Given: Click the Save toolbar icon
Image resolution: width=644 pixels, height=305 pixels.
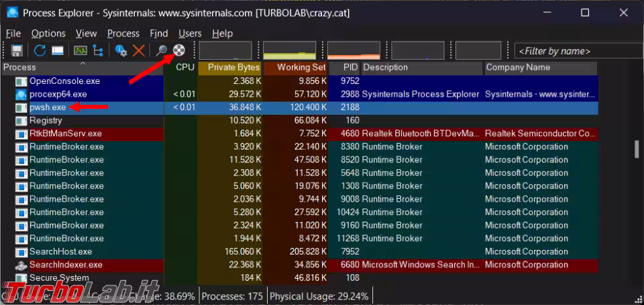Looking at the screenshot, I should click(17, 50).
